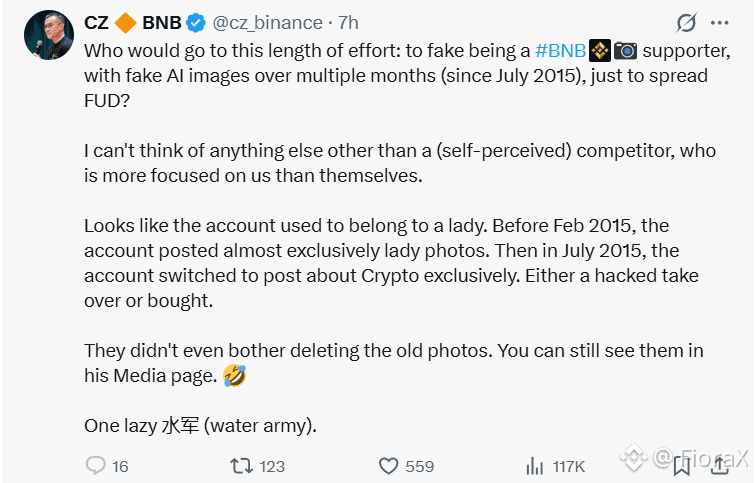
Task: Click the 7h timestamp link
Action: coord(347,22)
